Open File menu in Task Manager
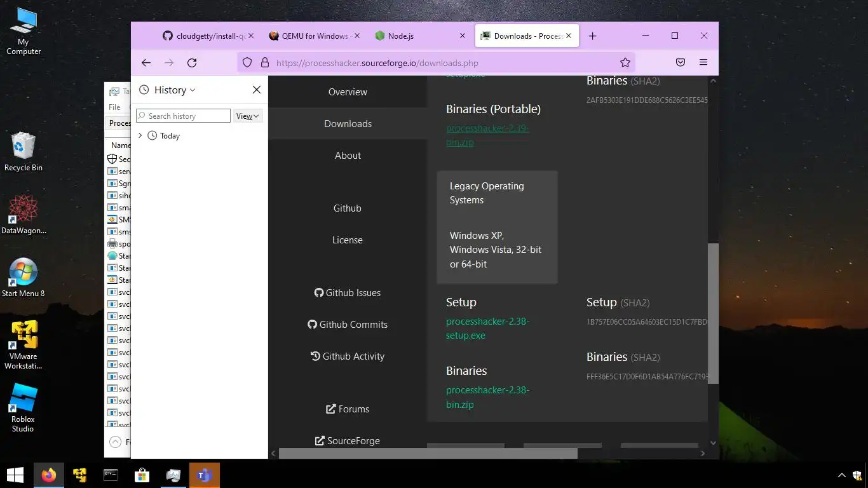Screen dimensions: 868x488 [x=114, y=107]
